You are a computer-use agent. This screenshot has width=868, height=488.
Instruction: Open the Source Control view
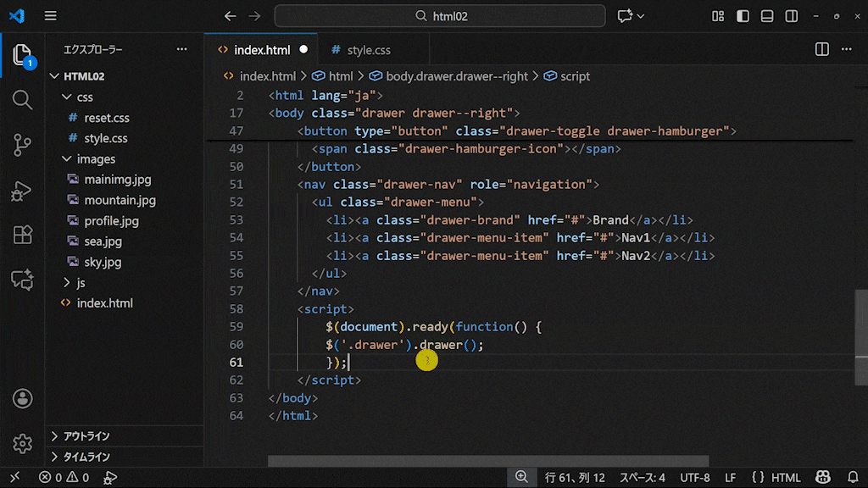(x=22, y=145)
